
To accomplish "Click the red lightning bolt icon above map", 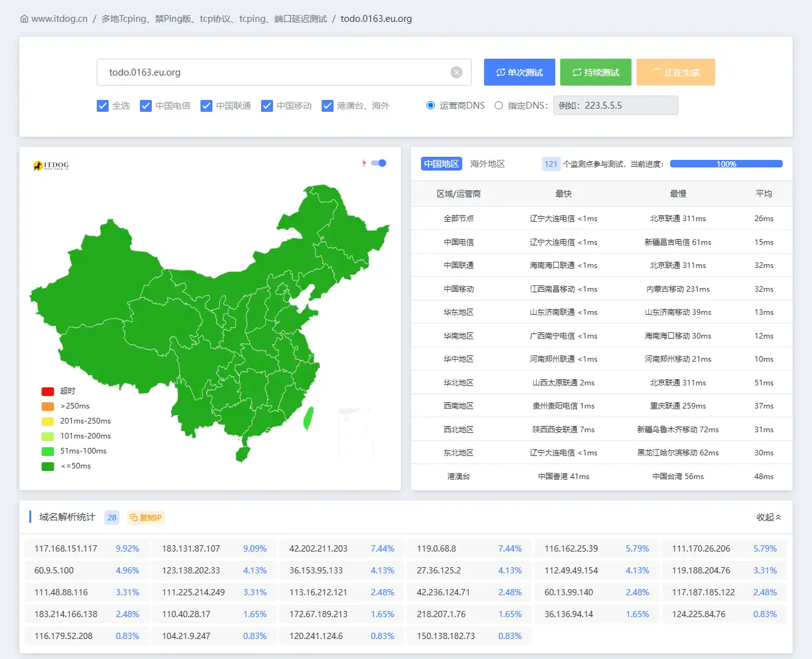I will click(364, 163).
